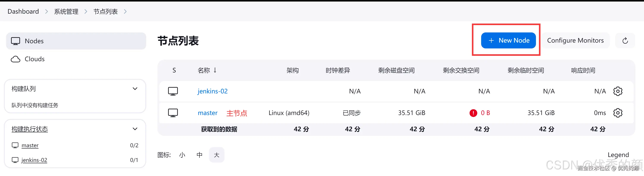Click the red swap space warning icon
644x176 pixels.
[x=473, y=113]
